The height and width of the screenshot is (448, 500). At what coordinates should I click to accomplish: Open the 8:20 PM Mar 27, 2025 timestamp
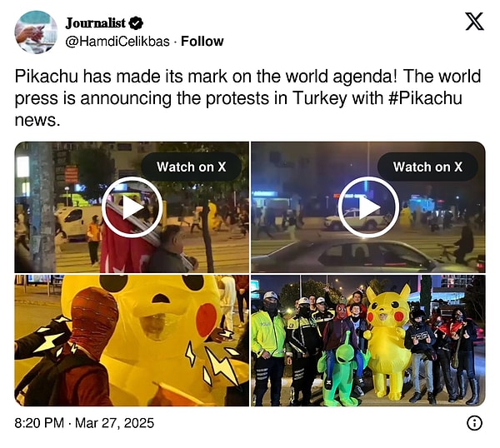pyautogui.click(x=84, y=423)
